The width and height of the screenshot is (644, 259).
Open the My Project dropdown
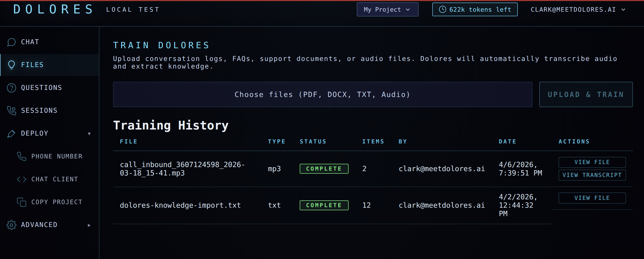click(x=387, y=10)
